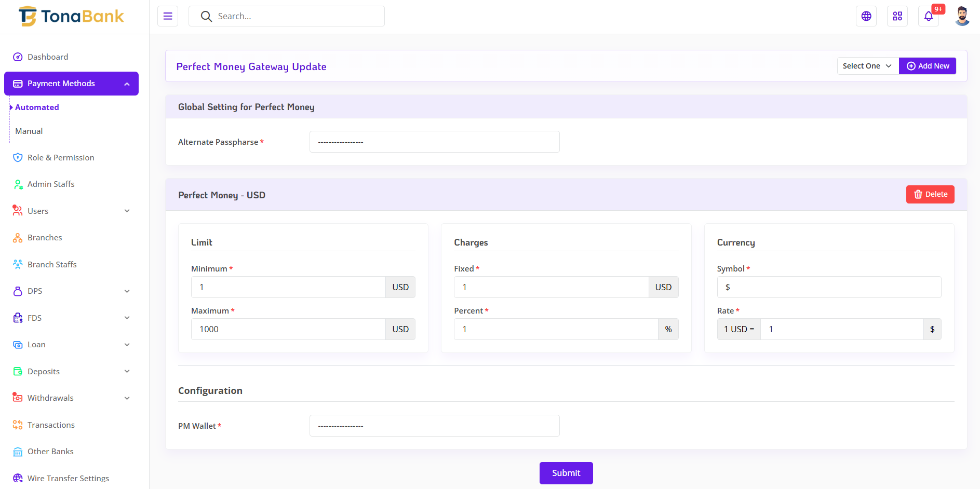Go to Dashboard in sidebar
Viewport: 980px width, 489px height.
point(48,57)
